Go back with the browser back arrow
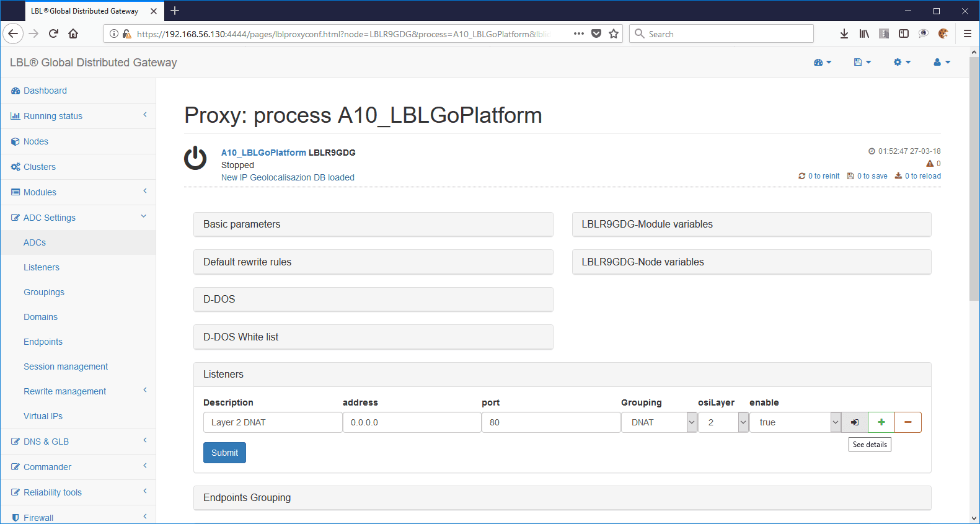This screenshot has height=524, width=980. click(13, 33)
